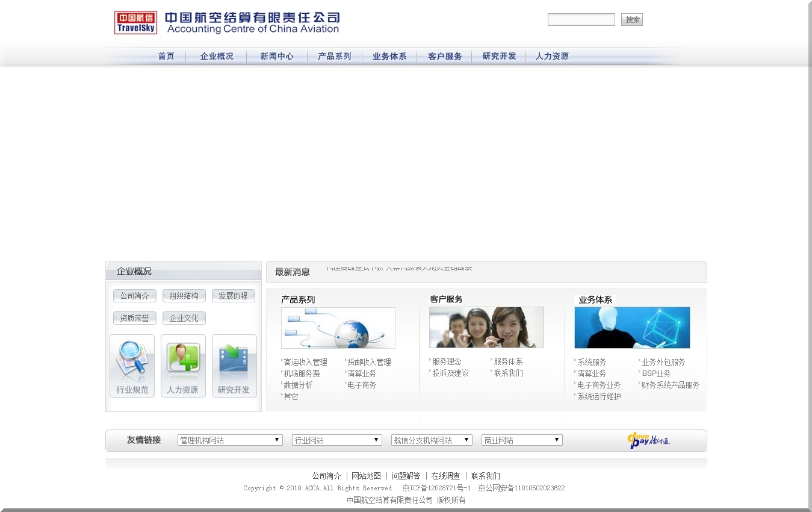This screenshot has height=512, width=812.
Task: Expand the 商业网站 dropdown
Action: [x=521, y=440]
